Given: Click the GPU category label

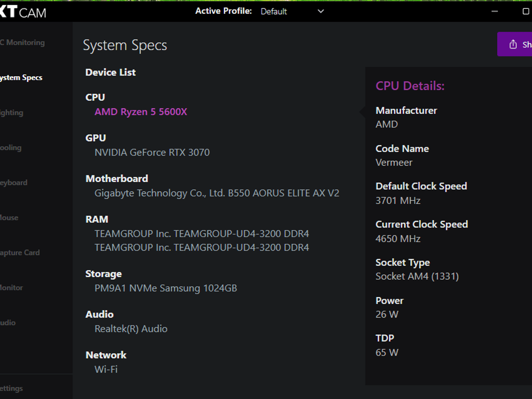Looking at the screenshot, I should tap(96, 138).
